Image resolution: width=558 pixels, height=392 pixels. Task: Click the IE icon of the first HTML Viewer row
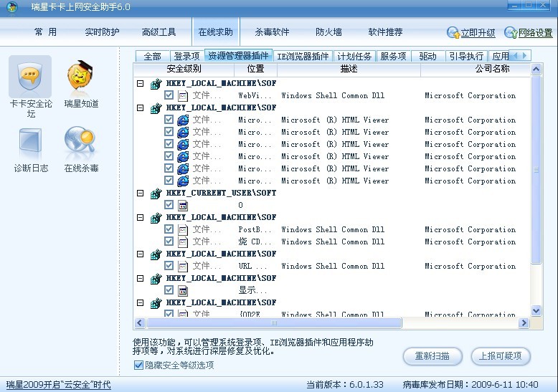point(183,120)
